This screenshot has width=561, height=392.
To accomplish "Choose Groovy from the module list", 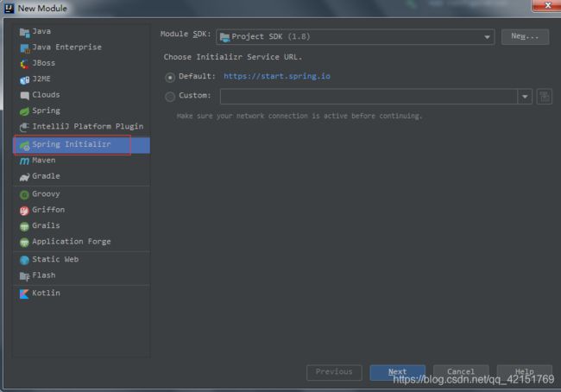I will [82, 194].
